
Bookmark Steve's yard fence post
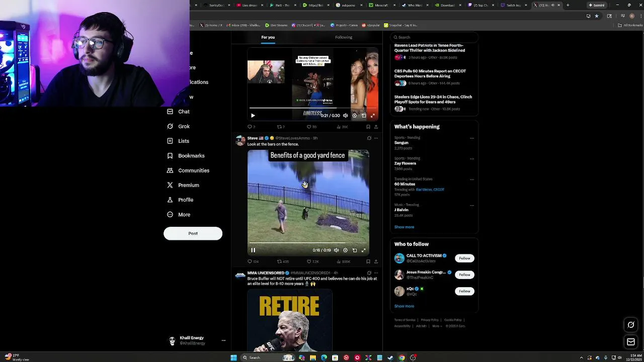(x=368, y=261)
